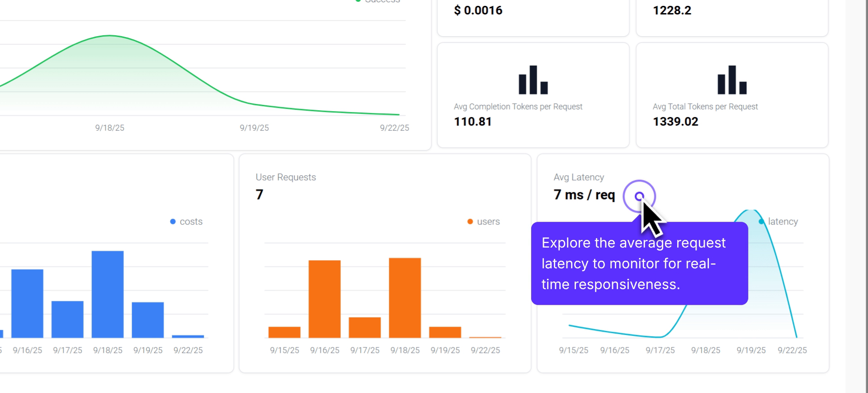The height and width of the screenshot is (393, 868).
Task: Click the orange users legend dot
Action: [x=470, y=221]
